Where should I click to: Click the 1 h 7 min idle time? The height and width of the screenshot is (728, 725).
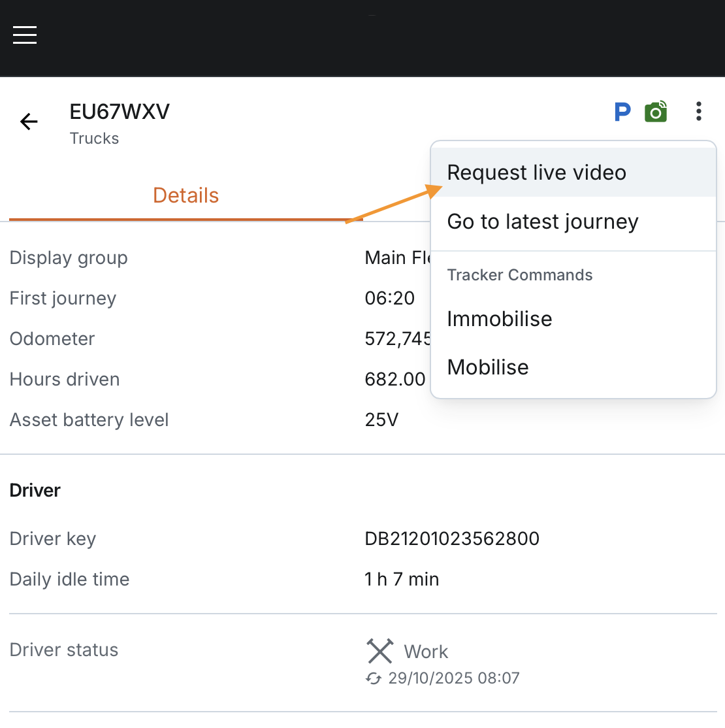402,579
